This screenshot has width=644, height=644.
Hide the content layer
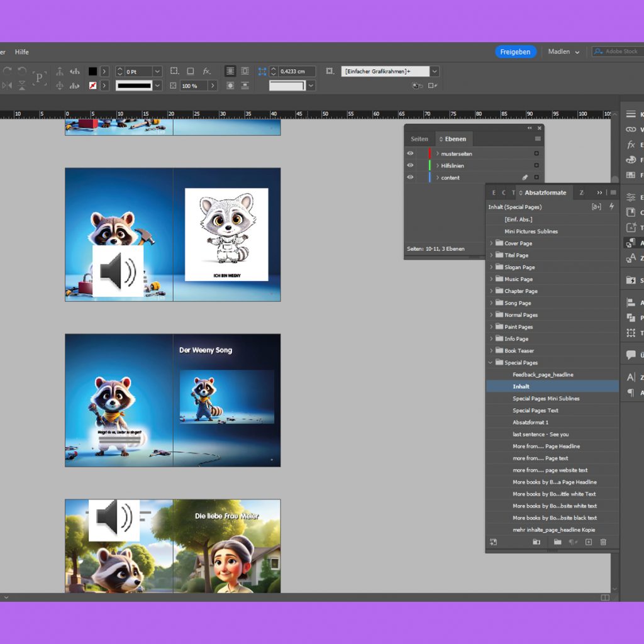click(409, 178)
